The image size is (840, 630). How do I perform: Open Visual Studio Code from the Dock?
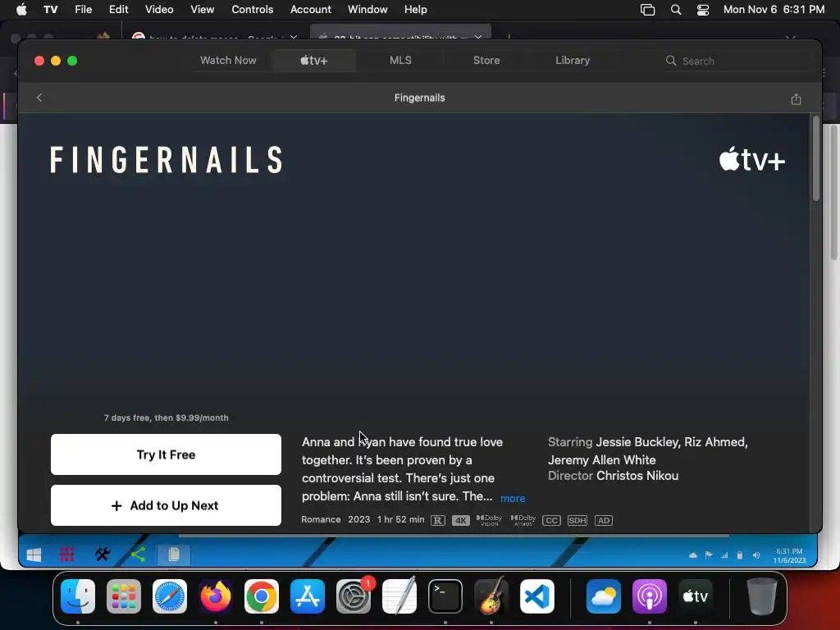tap(537, 596)
